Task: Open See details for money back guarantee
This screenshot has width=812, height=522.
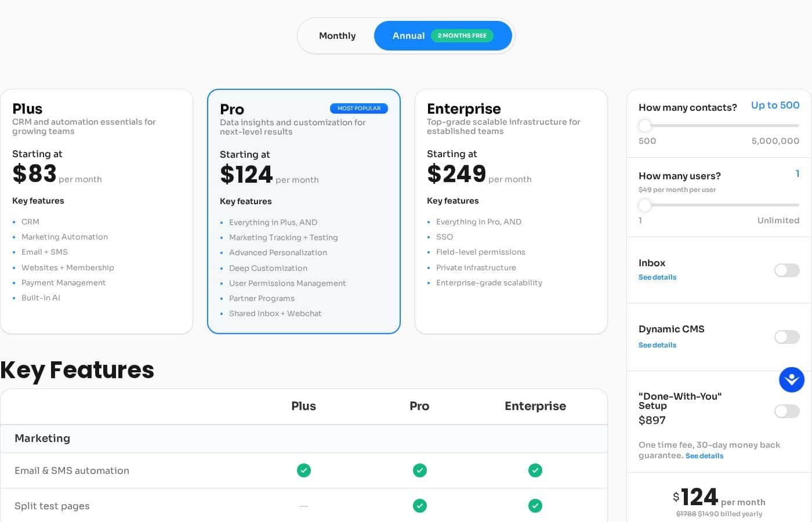Action: (704, 456)
